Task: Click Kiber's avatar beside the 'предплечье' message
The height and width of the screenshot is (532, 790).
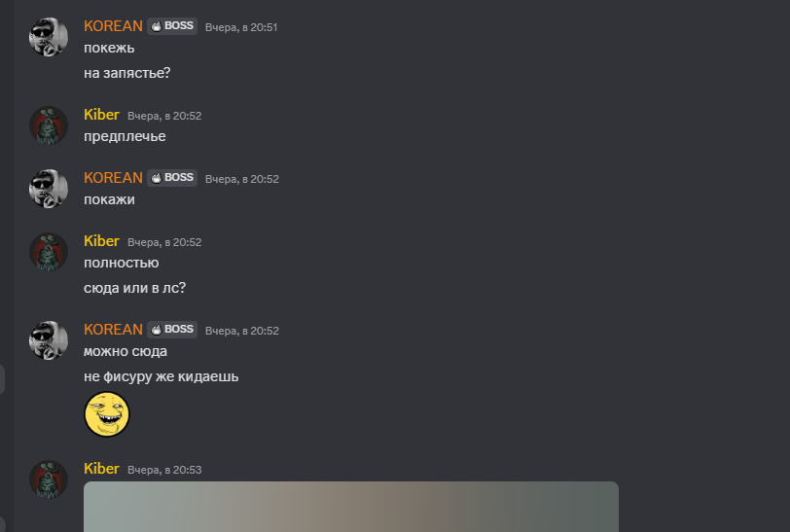Action: [x=49, y=125]
